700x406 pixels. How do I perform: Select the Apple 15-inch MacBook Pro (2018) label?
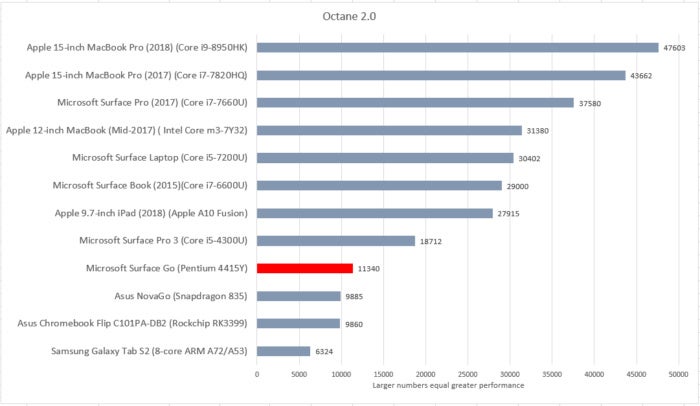(x=137, y=47)
